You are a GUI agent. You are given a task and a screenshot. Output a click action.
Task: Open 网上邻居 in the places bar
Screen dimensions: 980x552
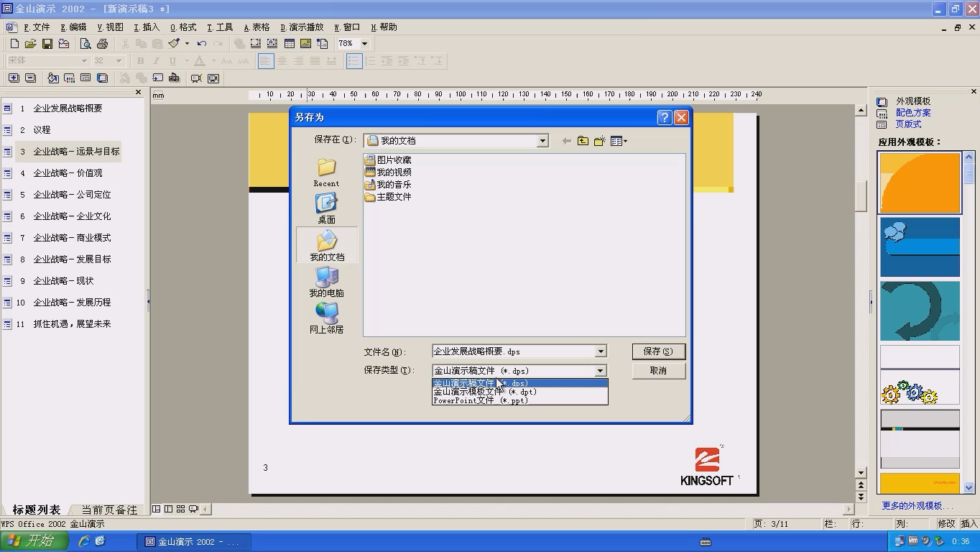pos(326,318)
